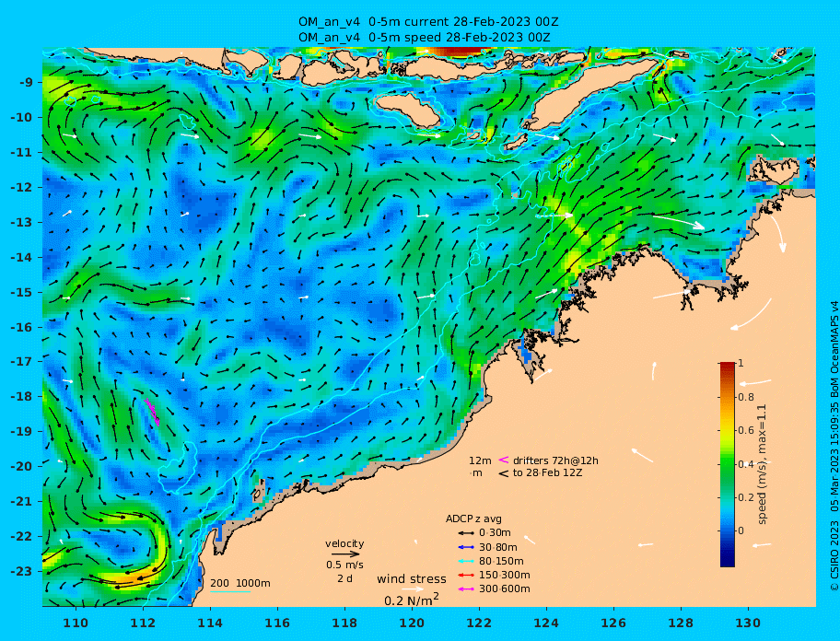Select the red 150-300m ADCP legend arrow
Screen dimensions: 840x641
coord(466,575)
